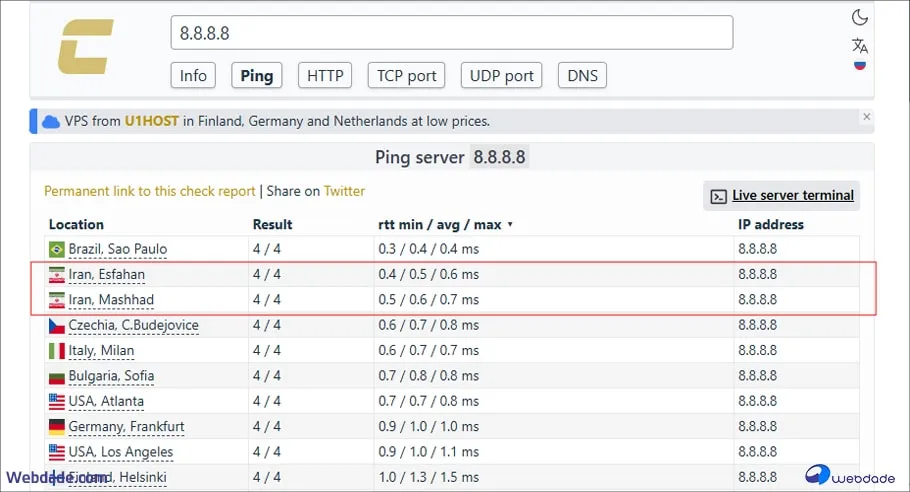Viewport: 910px width, 492px height.
Task: Sort by rtt min/avg/max column arrow
Action: point(510,225)
